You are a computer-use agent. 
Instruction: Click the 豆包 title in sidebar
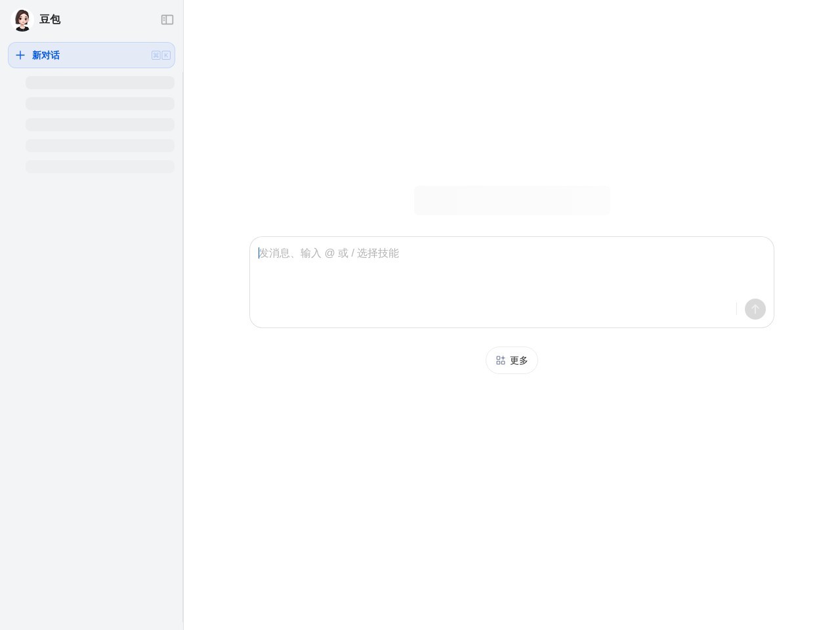pyautogui.click(x=50, y=20)
